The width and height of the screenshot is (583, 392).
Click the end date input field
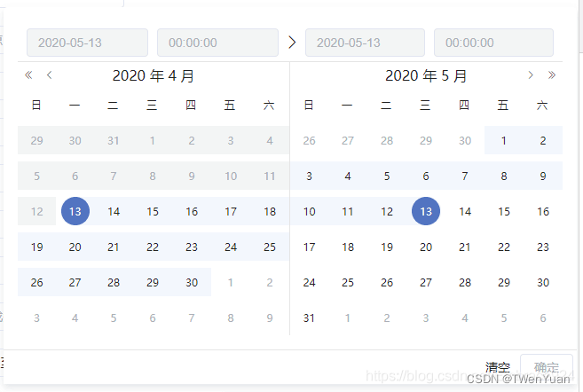click(x=365, y=43)
